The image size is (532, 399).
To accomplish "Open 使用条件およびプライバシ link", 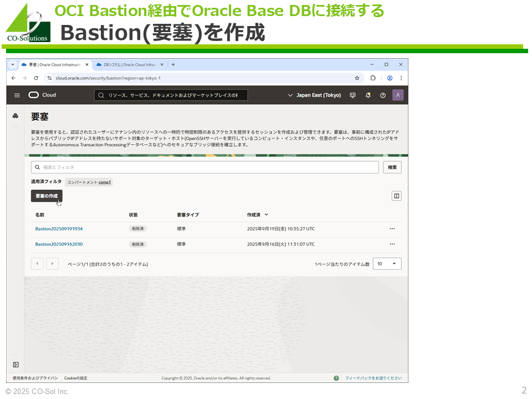I will pos(35,378).
